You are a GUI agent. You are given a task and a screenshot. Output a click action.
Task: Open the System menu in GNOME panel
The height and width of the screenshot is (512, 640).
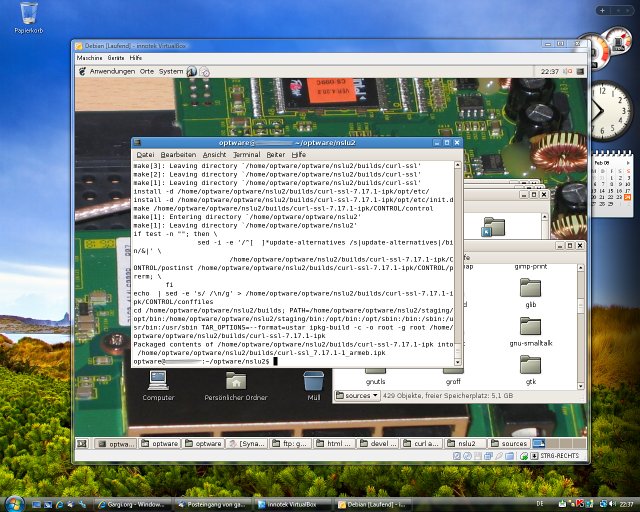(171, 71)
